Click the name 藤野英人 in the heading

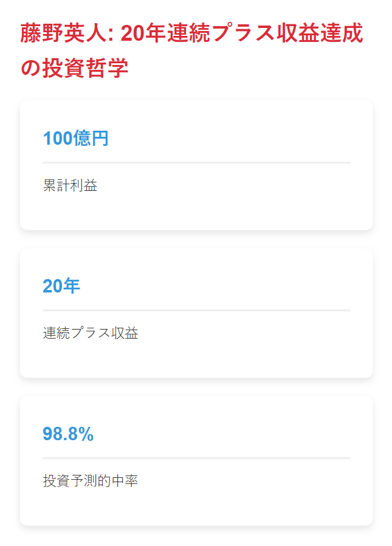pos(63,33)
